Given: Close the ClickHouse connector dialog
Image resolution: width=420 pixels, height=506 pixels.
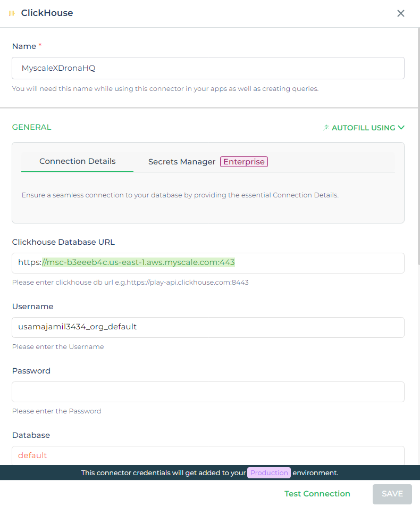Looking at the screenshot, I should [401, 13].
